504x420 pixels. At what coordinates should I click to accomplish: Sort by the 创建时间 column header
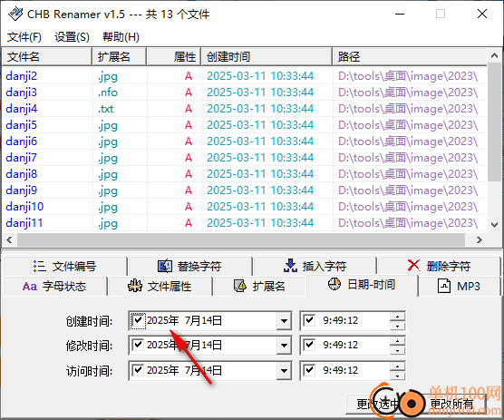coord(267,57)
